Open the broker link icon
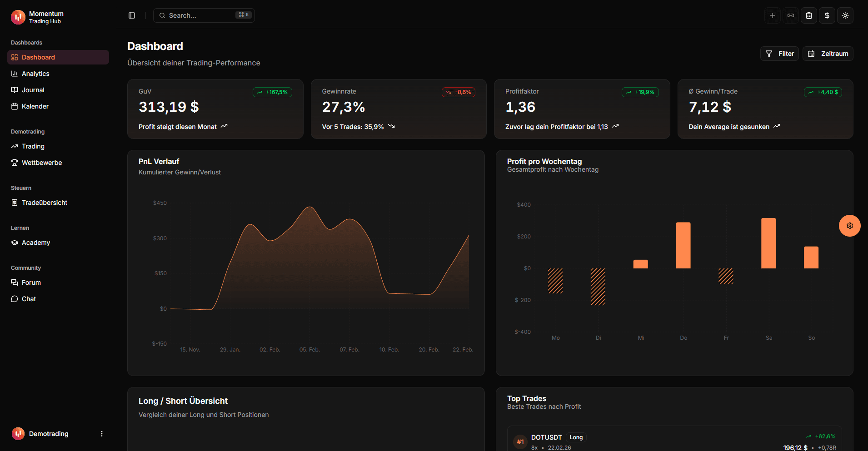 tap(790, 15)
